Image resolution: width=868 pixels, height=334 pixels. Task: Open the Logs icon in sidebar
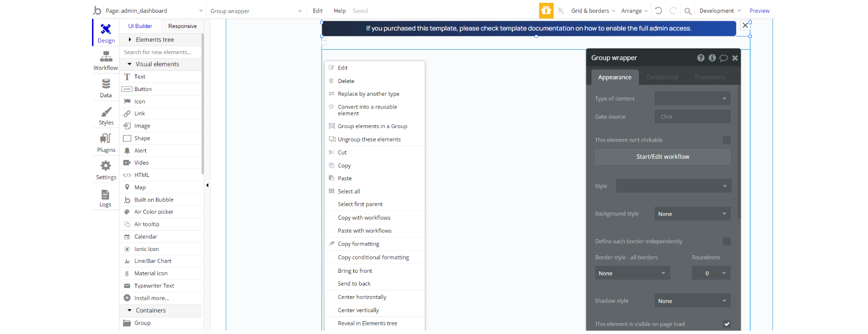(x=105, y=195)
